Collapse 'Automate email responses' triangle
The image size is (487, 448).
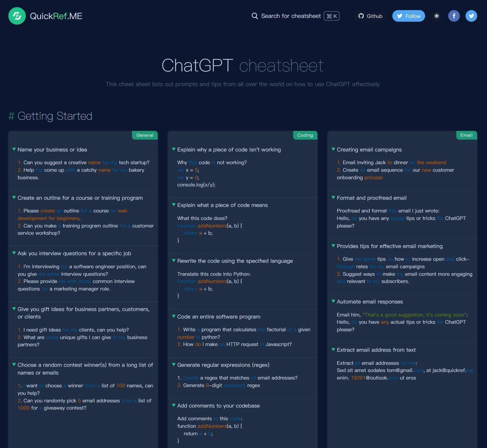click(x=333, y=302)
